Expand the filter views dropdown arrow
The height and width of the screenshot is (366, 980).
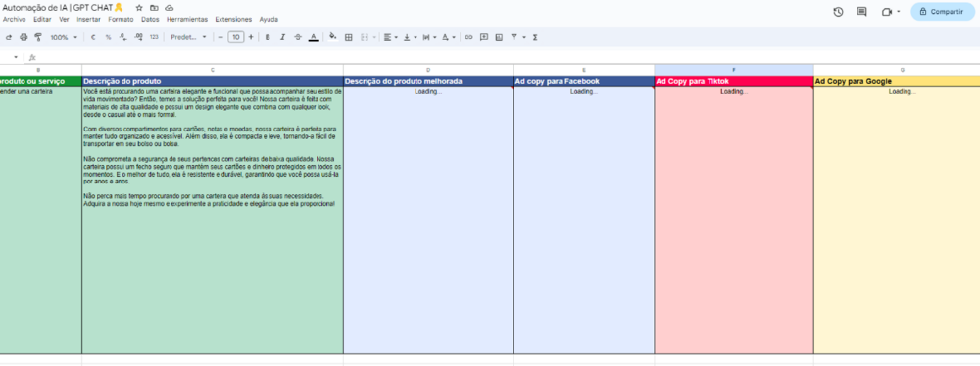[x=523, y=37]
